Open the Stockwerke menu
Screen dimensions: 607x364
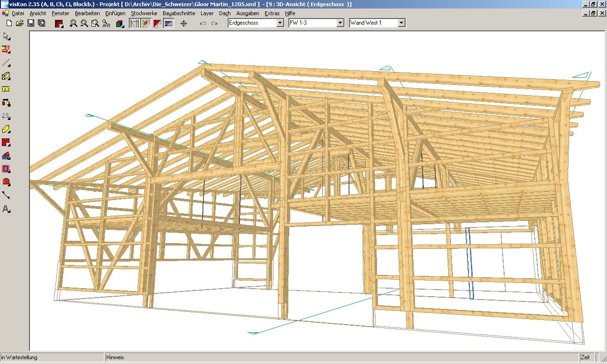point(144,13)
